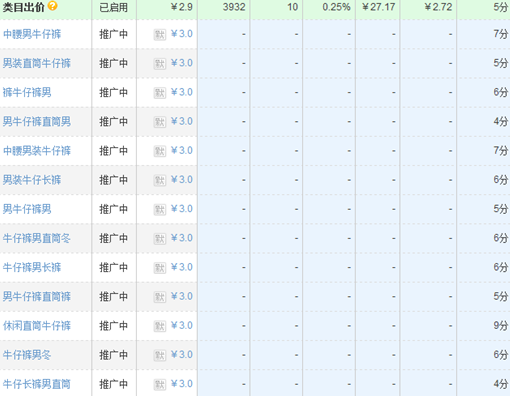Click the 默 icon in the 中腰男牛仔裤 row

click(160, 34)
